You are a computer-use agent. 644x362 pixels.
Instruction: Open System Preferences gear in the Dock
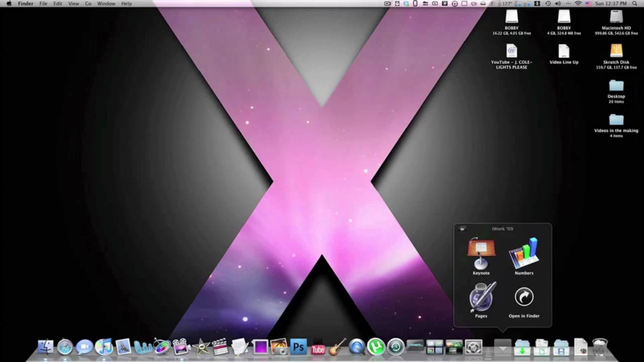pyautogui.click(x=473, y=347)
